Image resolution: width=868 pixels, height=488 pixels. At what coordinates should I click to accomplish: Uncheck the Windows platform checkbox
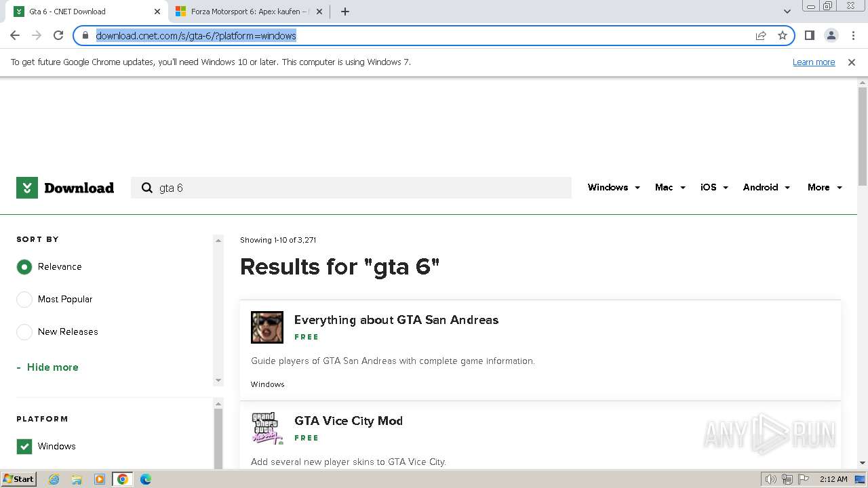pyautogui.click(x=24, y=447)
